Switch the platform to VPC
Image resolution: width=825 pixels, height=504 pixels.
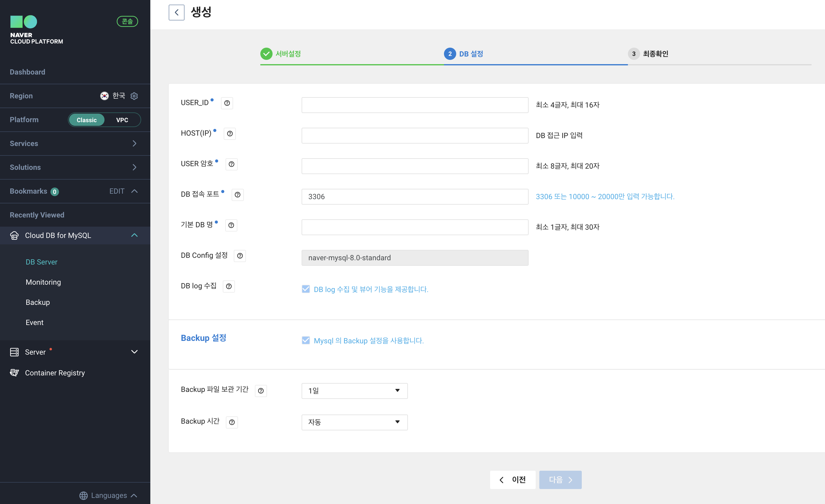pos(122,120)
